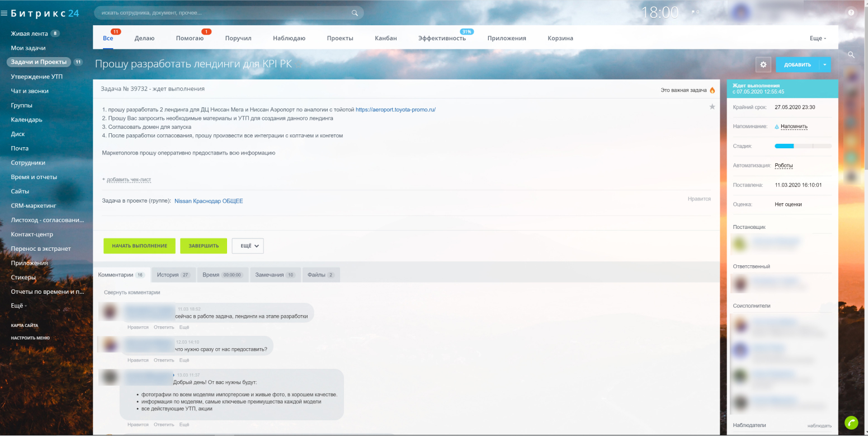The width and height of the screenshot is (868, 436).
Task: Click the important task flame icon
Action: (712, 90)
